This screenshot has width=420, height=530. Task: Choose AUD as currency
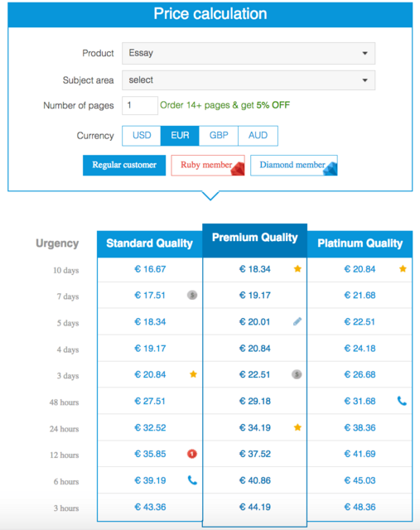click(x=258, y=136)
